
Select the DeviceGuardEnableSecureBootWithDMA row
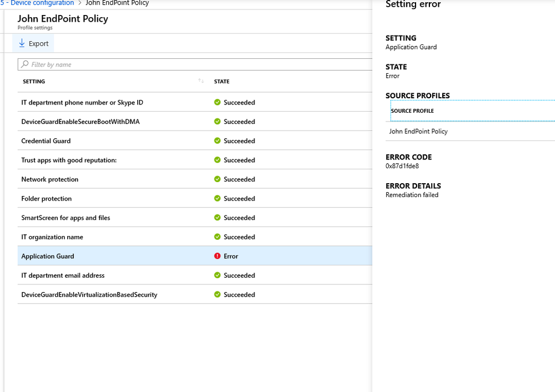click(81, 122)
